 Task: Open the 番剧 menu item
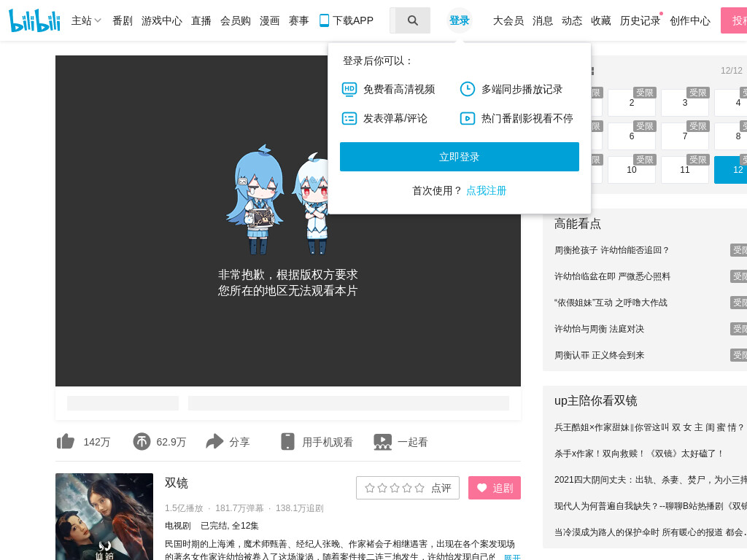pos(123,20)
